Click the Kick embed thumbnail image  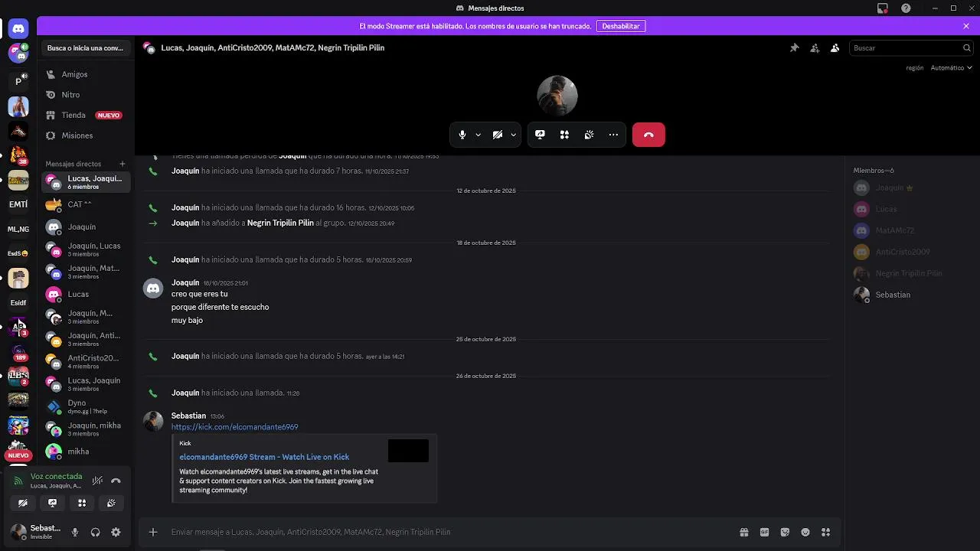click(x=408, y=451)
